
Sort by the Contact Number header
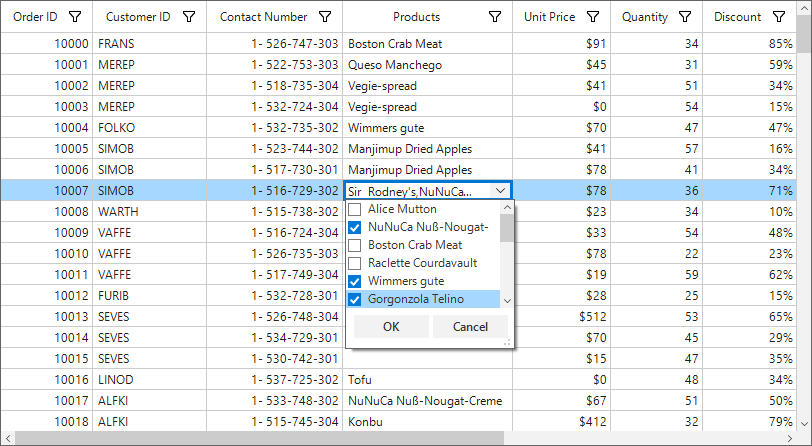(x=264, y=17)
